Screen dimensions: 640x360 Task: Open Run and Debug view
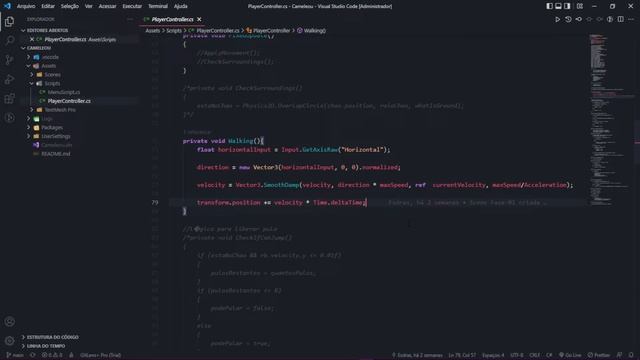point(9,79)
